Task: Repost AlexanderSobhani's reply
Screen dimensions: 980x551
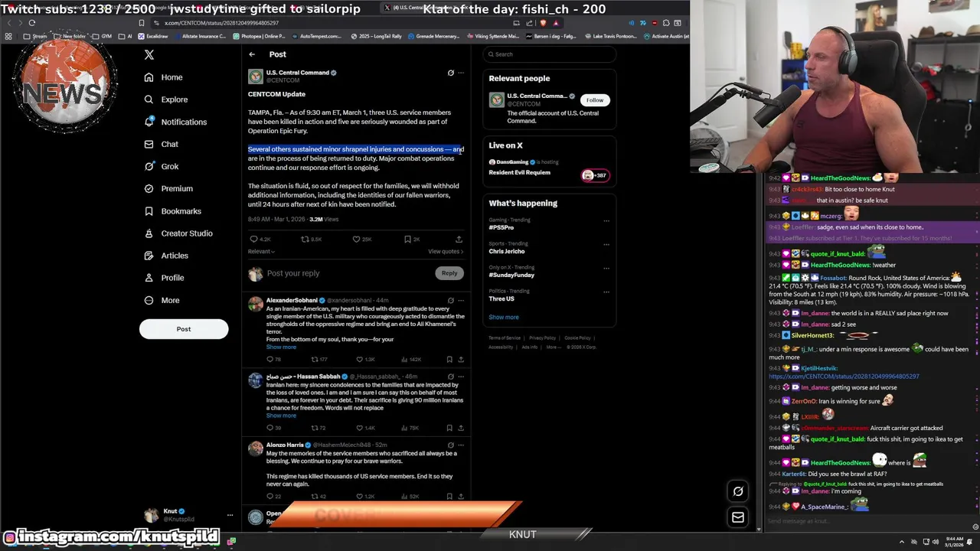Action: click(x=315, y=359)
